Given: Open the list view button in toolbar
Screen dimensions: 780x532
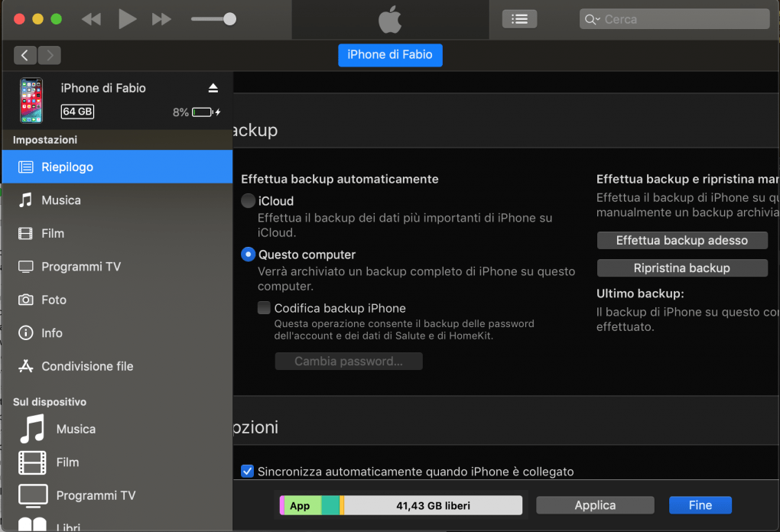Looking at the screenshot, I should 519,19.
